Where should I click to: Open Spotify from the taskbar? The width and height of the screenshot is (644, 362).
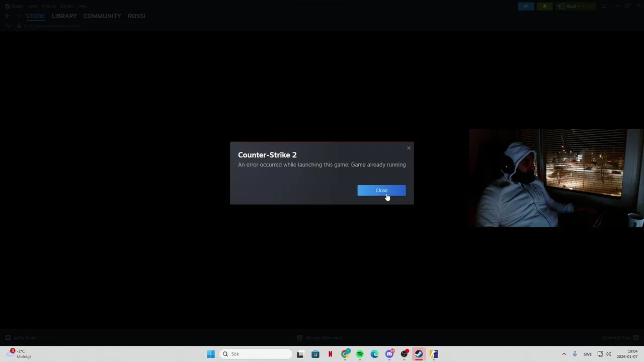click(x=360, y=354)
